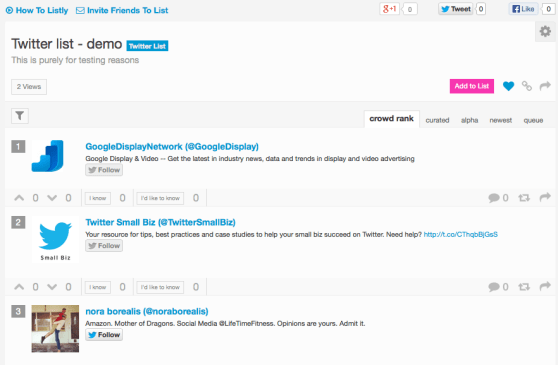Switch to the alpha tab
The width and height of the screenshot is (558, 365).
(469, 120)
